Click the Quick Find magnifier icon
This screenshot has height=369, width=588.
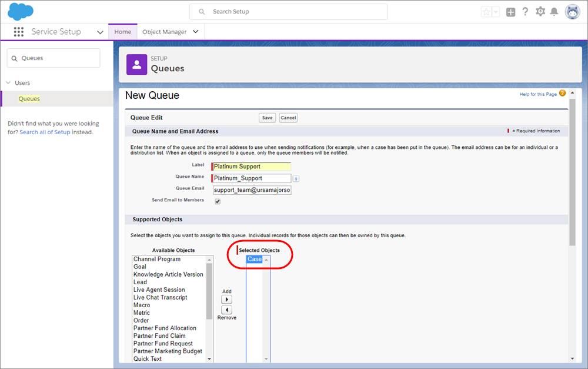[x=14, y=59]
